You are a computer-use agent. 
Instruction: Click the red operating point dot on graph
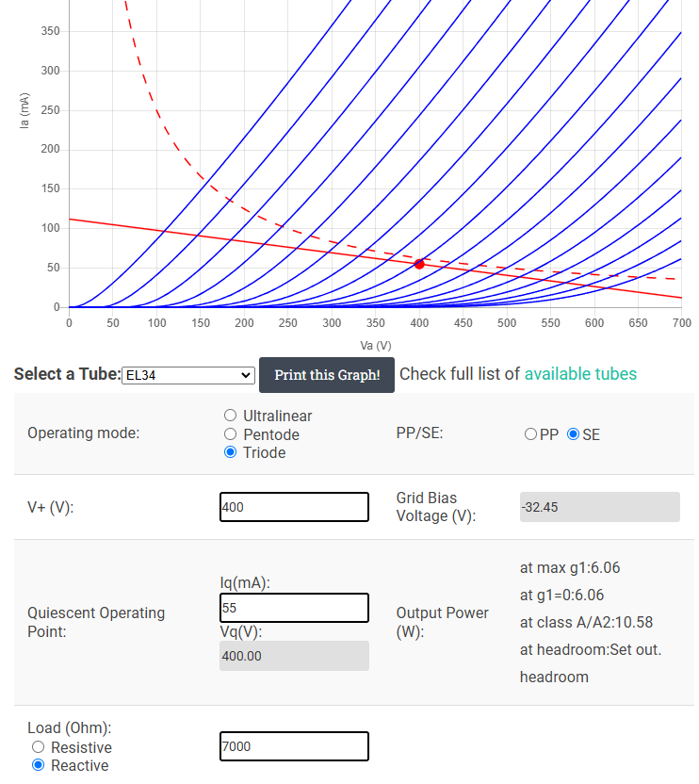[x=419, y=264]
